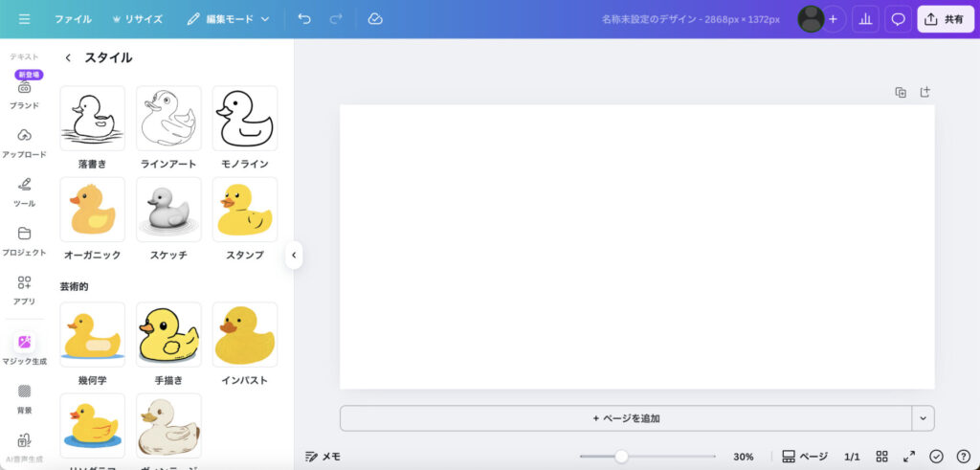980x470 pixels.
Task: Select the 幾何学 duck style
Action: pyautogui.click(x=93, y=334)
